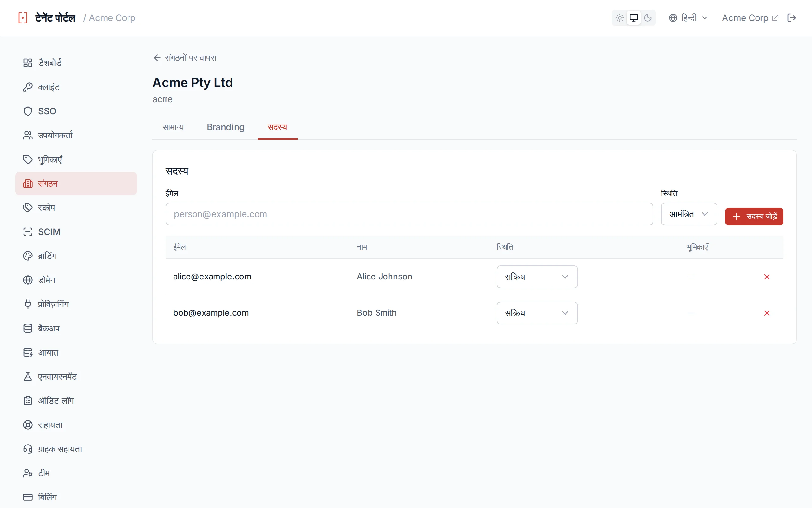Switch to the Branding tab
812x508 pixels.
226,127
